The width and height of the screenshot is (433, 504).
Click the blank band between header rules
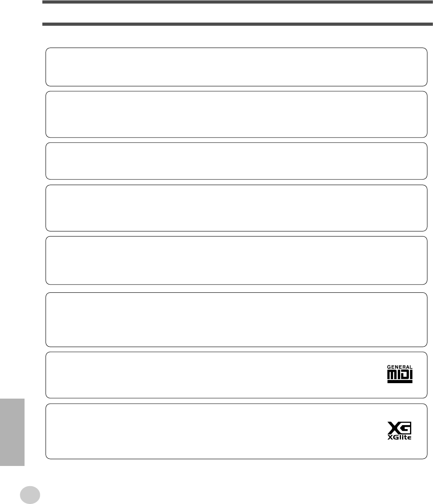(x=237, y=13)
